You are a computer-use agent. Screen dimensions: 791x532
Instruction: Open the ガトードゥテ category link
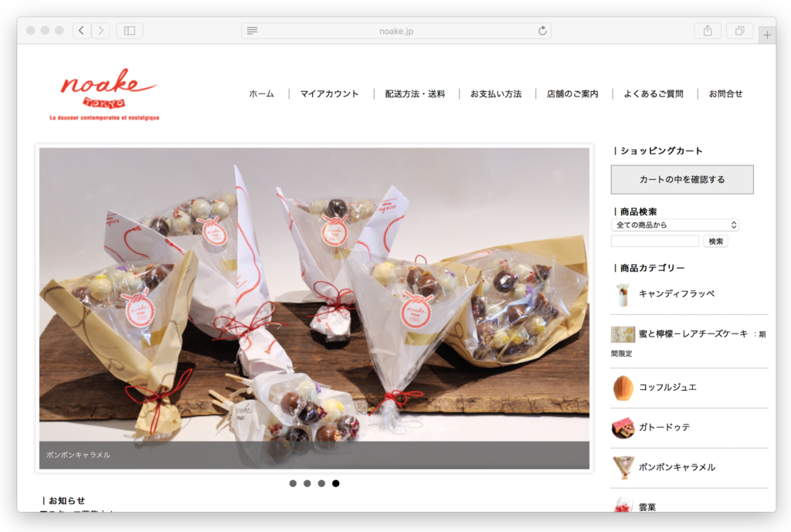(664, 427)
